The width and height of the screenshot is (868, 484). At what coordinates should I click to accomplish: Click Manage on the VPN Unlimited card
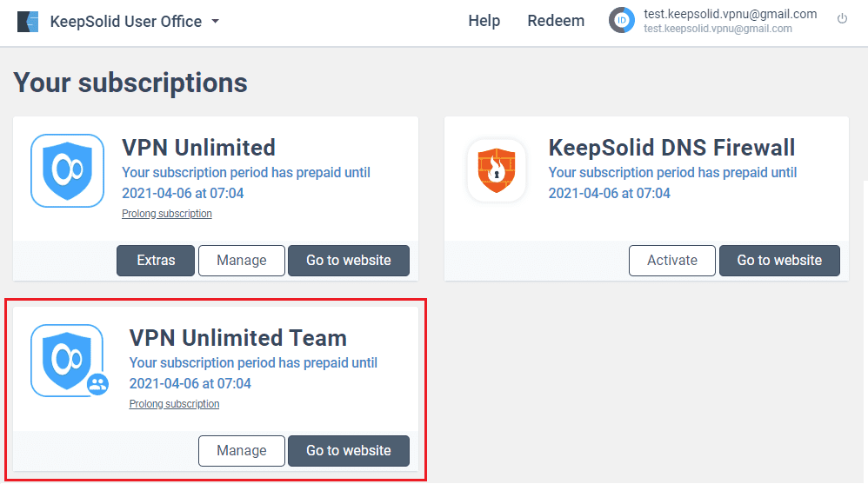(x=242, y=261)
